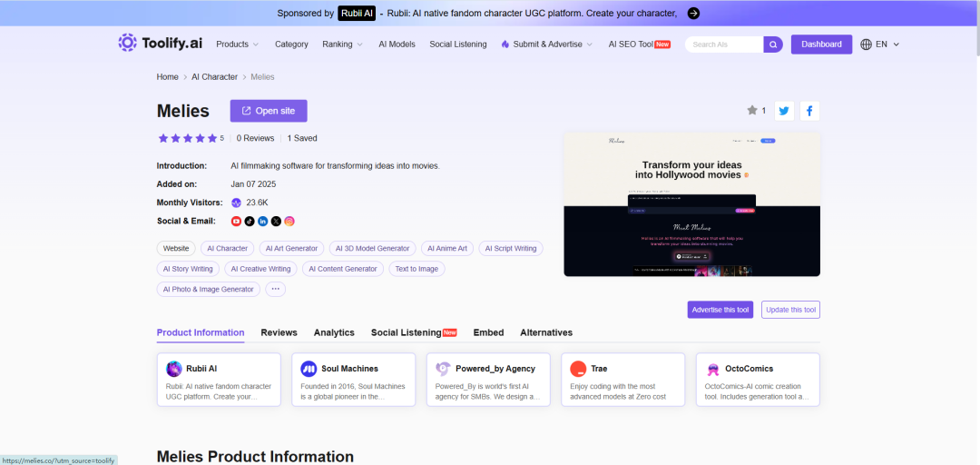The image size is (980, 465).
Task: Click the 1 Saved text
Action: (302, 138)
